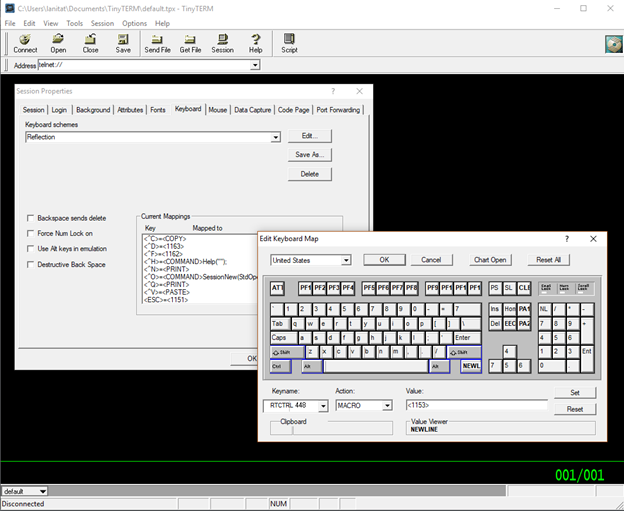
Task: Enable Backspace sends delete checkbox
Action: pos(30,218)
